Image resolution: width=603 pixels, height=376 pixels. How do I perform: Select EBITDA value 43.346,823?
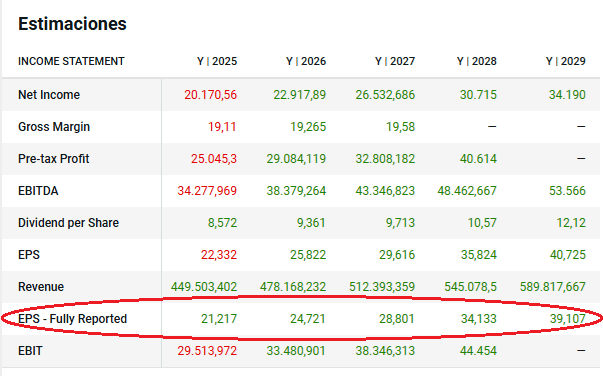[385, 191]
